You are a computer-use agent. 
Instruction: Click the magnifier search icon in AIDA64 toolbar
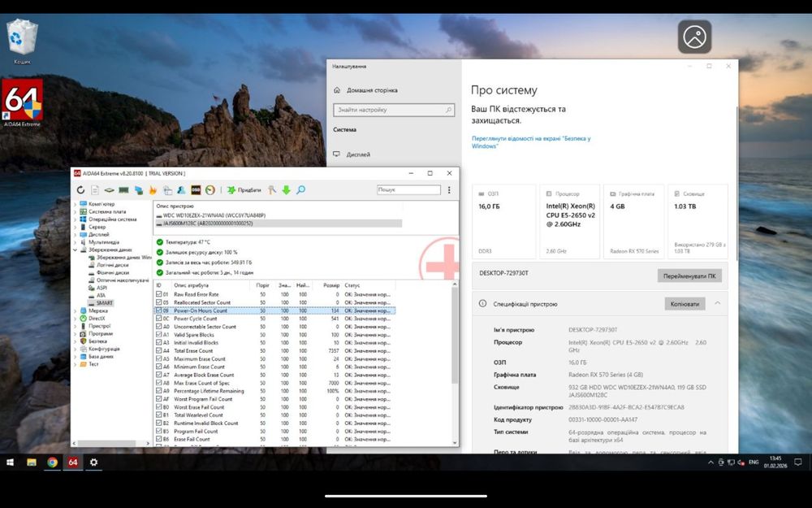coord(301,190)
